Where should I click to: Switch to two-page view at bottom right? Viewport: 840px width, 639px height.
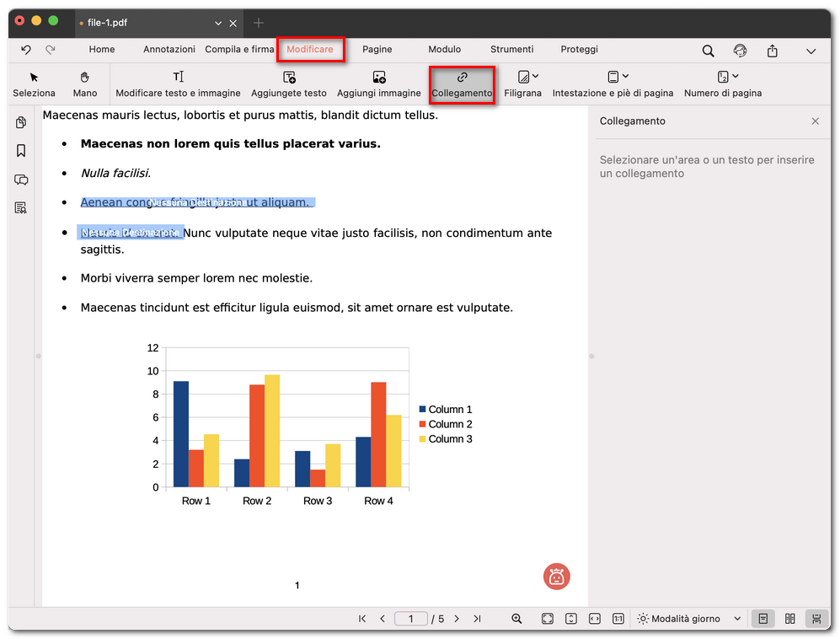[x=789, y=618]
